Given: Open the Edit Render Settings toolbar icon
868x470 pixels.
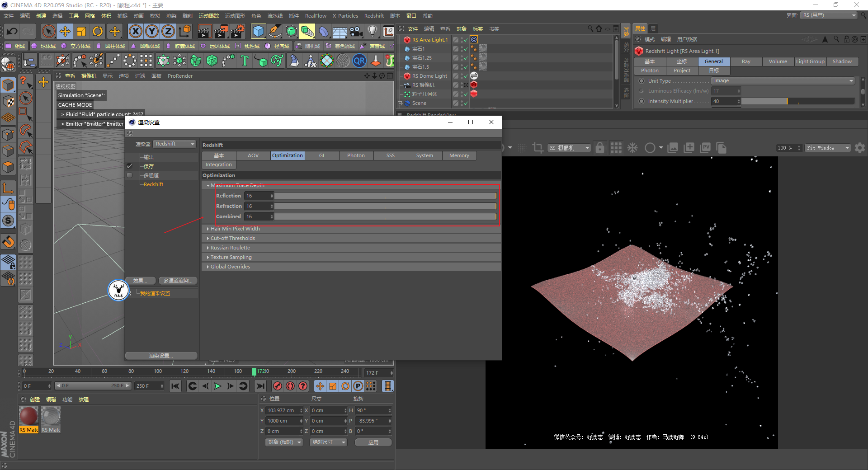Looking at the screenshot, I should click(x=238, y=31).
